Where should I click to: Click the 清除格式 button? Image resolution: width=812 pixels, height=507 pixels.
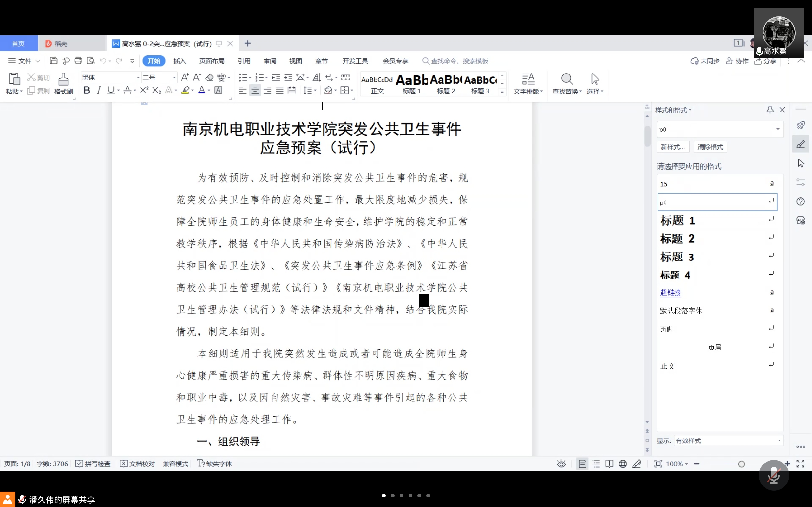click(x=710, y=147)
